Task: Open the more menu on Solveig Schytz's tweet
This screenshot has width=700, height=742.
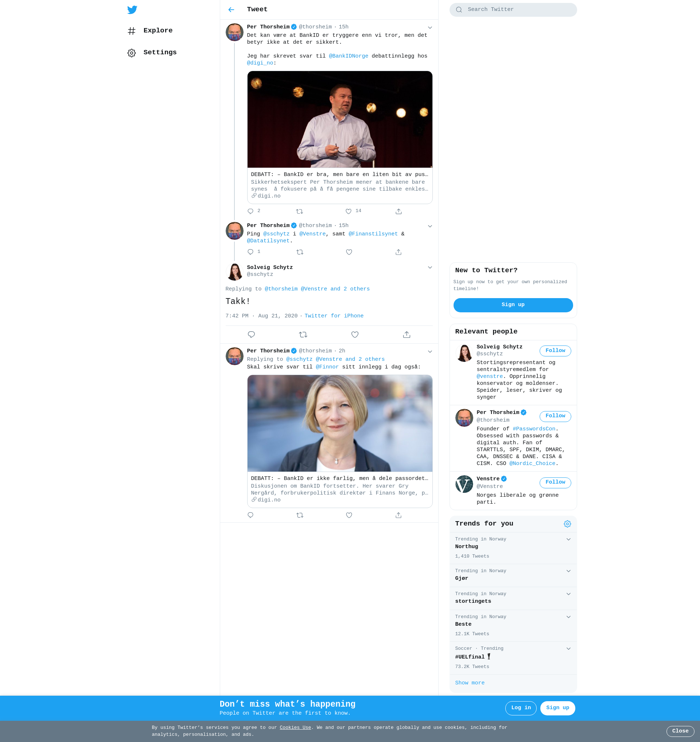Action: tap(430, 267)
